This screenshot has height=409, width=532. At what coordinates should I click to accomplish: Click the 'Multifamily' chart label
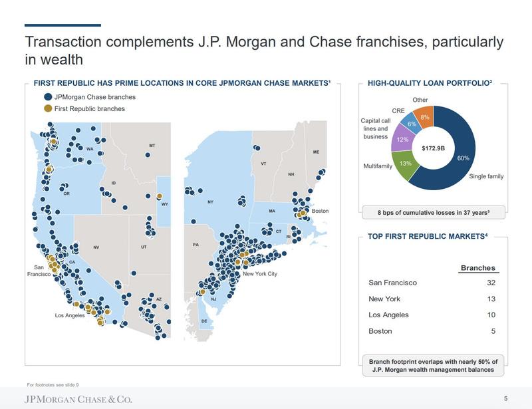(378, 166)
